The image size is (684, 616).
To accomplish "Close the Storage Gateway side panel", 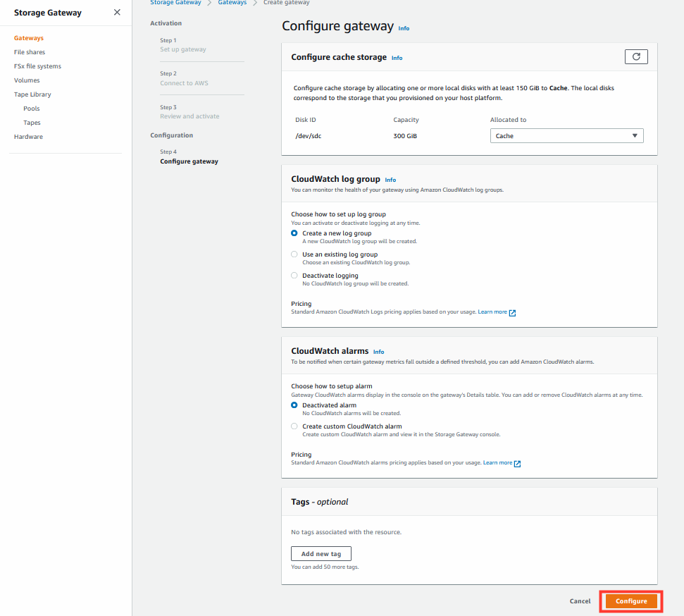I will click(x=117, y=12).
